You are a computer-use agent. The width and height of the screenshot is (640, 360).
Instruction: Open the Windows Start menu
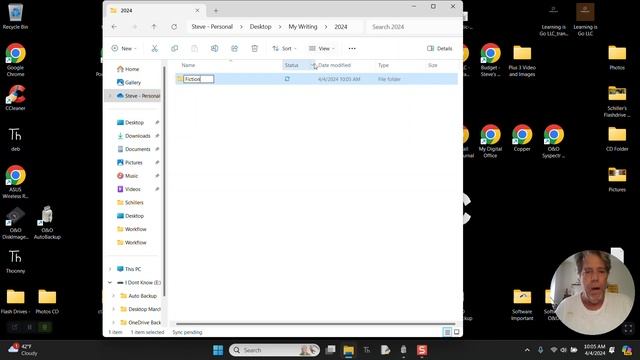(218, 350)
